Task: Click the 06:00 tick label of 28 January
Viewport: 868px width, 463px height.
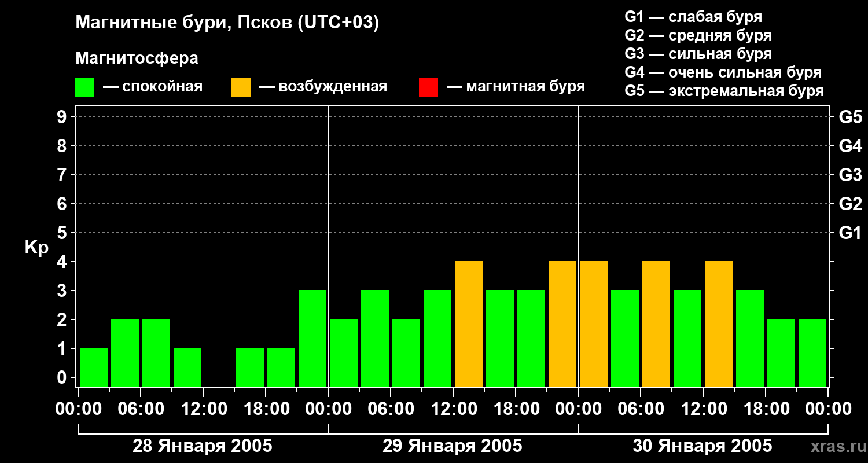Action: 141,409
